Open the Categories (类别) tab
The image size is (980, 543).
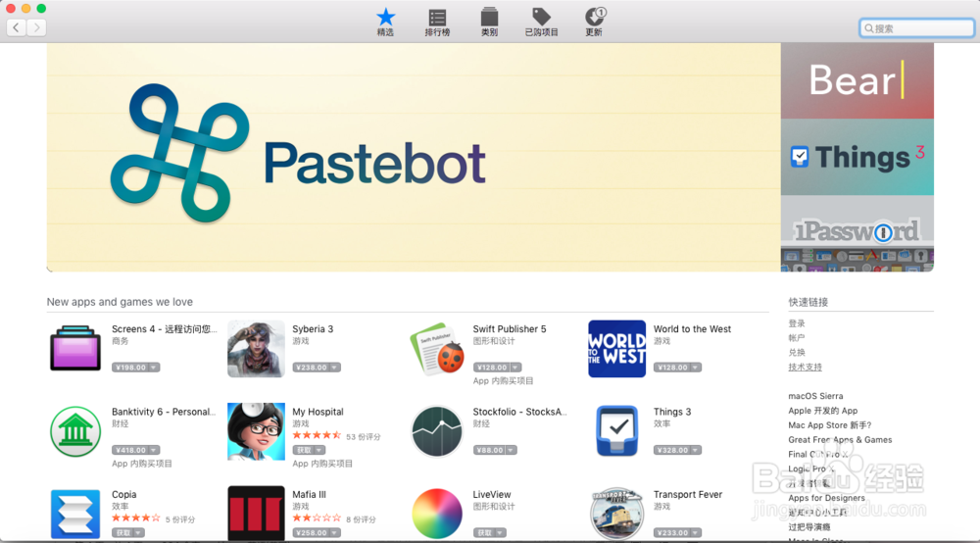[489, 22]
